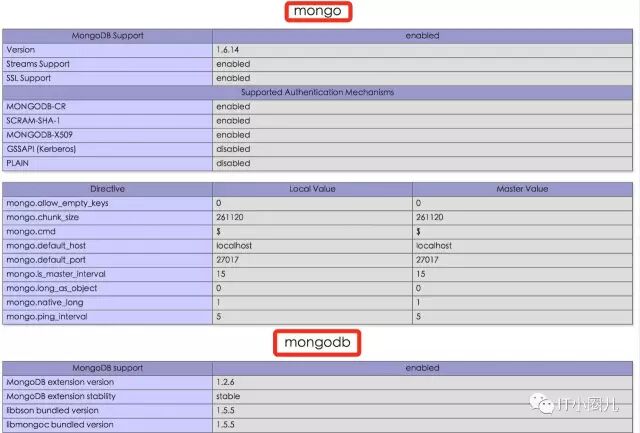Select Local Value 15 of mongo.is_master_interval
This screenshot has height=433, width=640.
coord(221,274)
